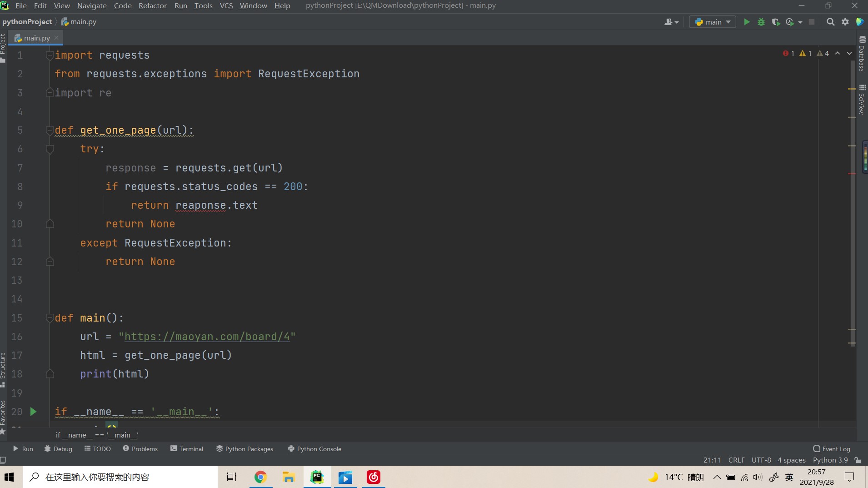Click the Windows taskbar search box

click(120, 477)
